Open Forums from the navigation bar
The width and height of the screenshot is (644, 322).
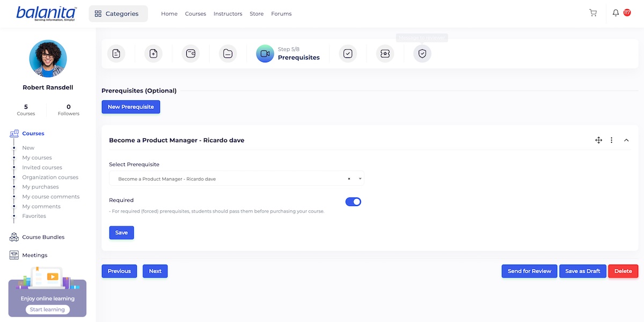click(281, 14)
